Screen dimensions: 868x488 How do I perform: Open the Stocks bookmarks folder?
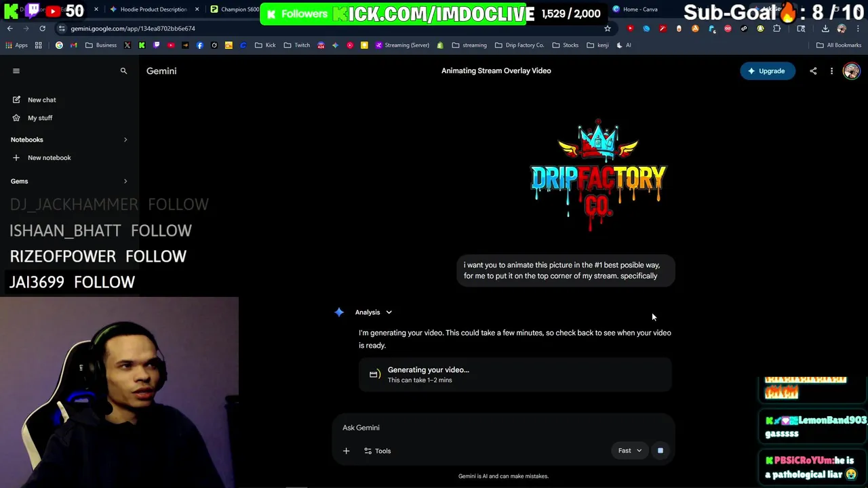click(x=566, y=45)
